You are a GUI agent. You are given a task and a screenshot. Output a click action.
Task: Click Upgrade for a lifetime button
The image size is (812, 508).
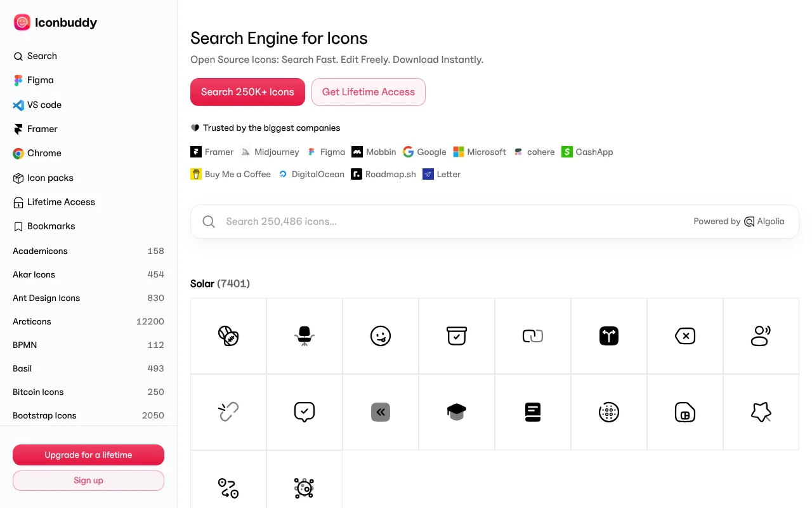click(88, 455)
